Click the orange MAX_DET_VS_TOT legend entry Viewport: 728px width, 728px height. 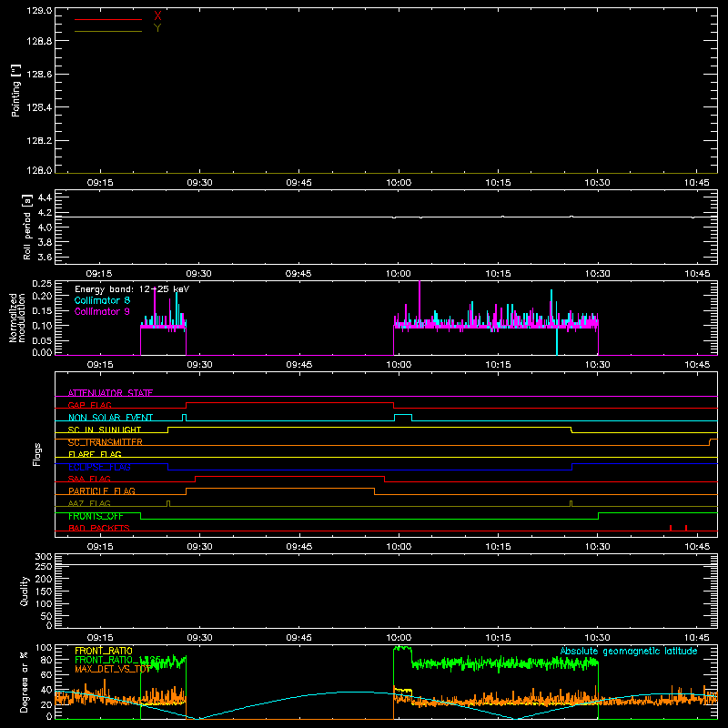[112, 669]
